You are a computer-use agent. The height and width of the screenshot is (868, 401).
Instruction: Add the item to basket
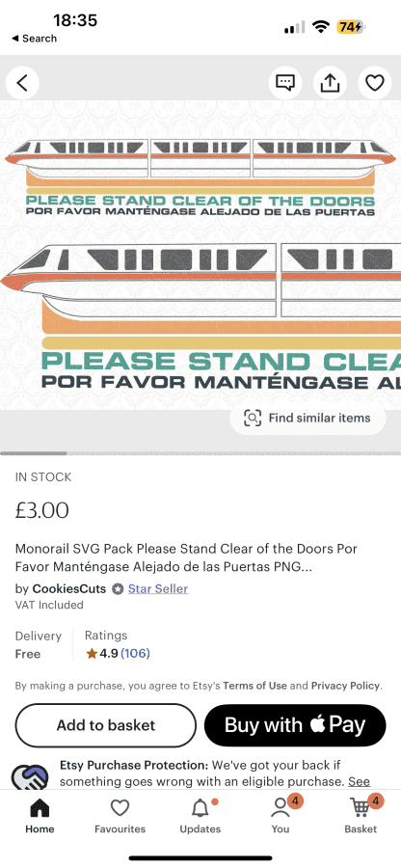pos(106,725)
